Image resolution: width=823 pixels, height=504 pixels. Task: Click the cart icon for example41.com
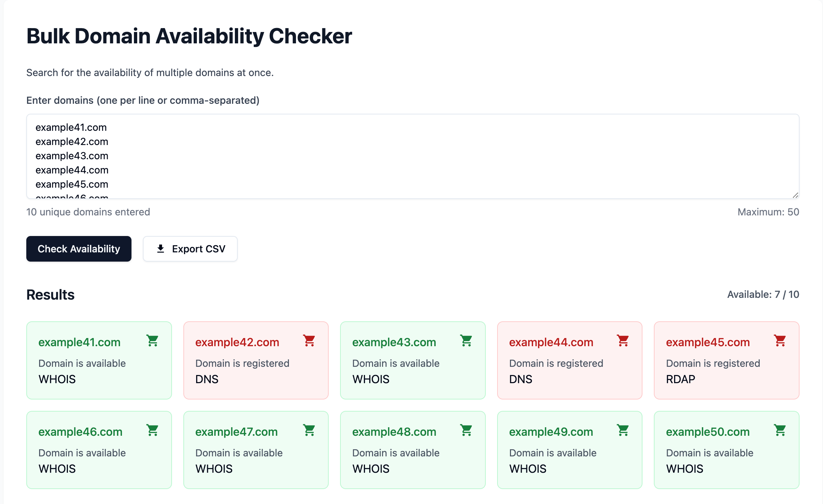pos(152,341)
